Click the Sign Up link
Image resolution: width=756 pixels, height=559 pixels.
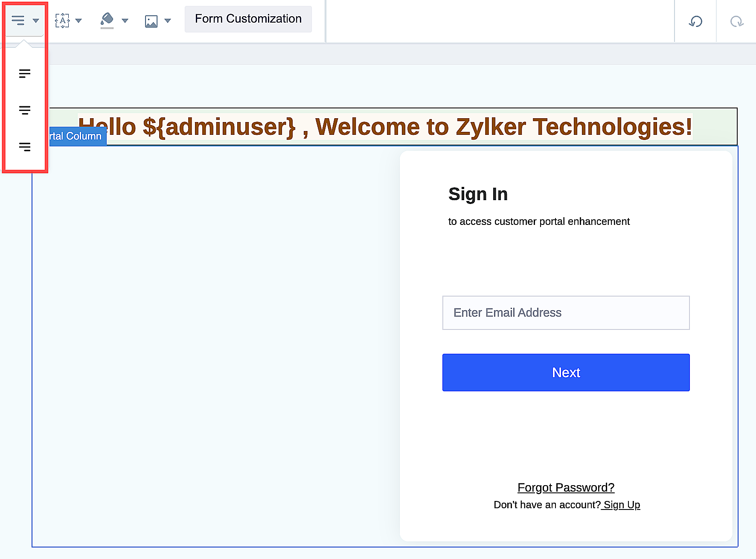pos(622,505)
